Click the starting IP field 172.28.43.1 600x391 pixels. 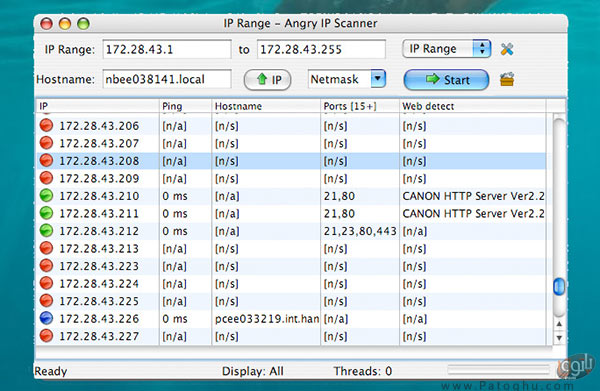(167, 49)
